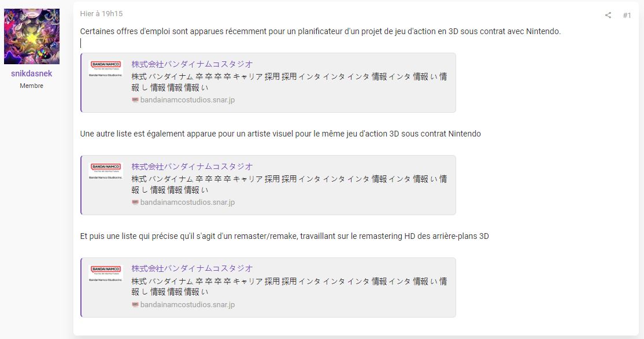Screen dimensions: 644x339
Task: Open first card's bandainamcostudios.snar.jp domain link
Action: pos(188,100)
